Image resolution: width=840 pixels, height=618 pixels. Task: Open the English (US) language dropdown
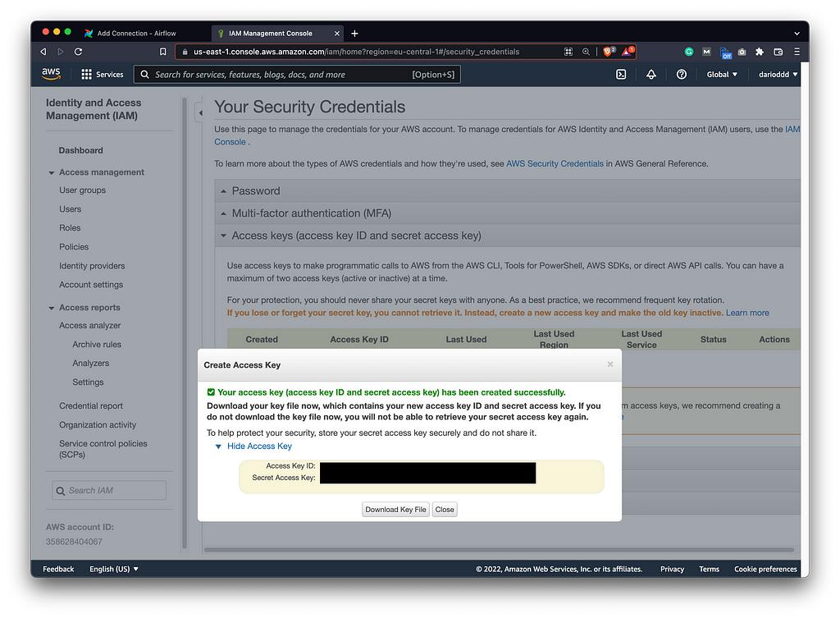(113, 569)
